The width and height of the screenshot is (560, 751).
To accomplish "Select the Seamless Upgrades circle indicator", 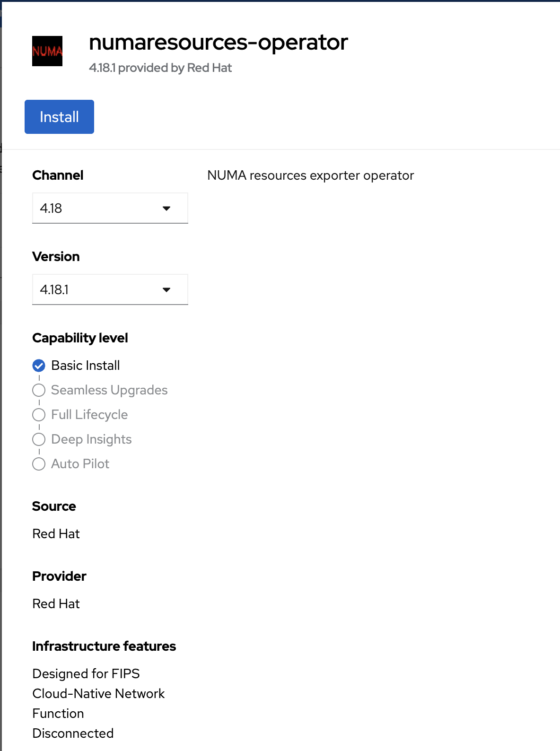I will [x=39, y=390].
